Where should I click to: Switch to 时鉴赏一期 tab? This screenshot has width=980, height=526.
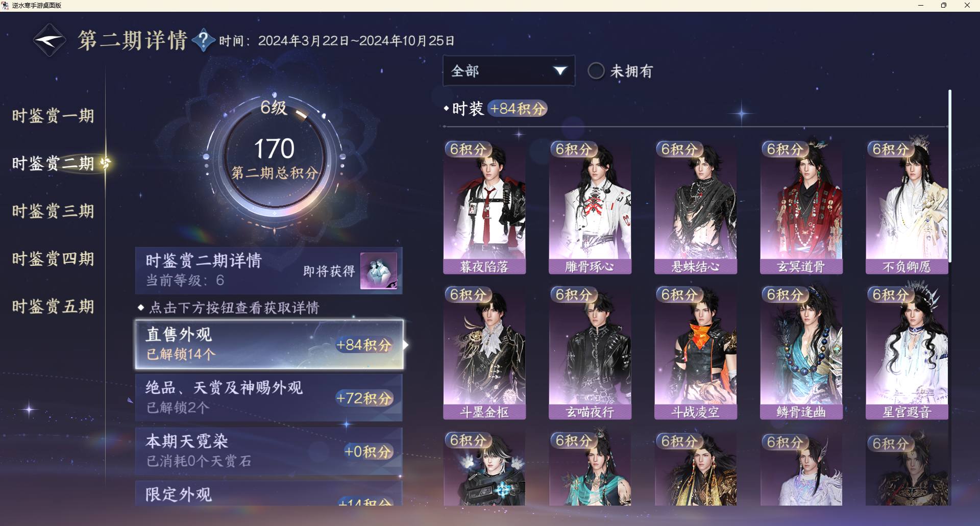pyautogui.click(x=53, y=116)
